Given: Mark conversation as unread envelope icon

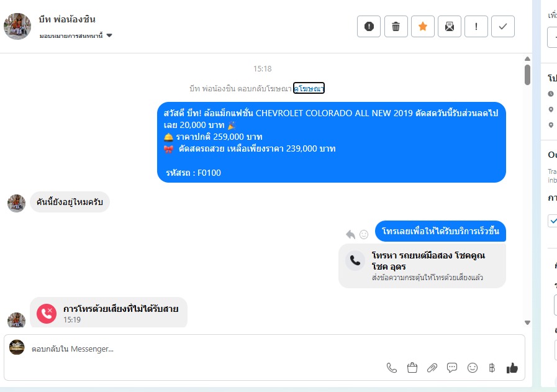Looking at the screenshot, I should coord(450,26).
